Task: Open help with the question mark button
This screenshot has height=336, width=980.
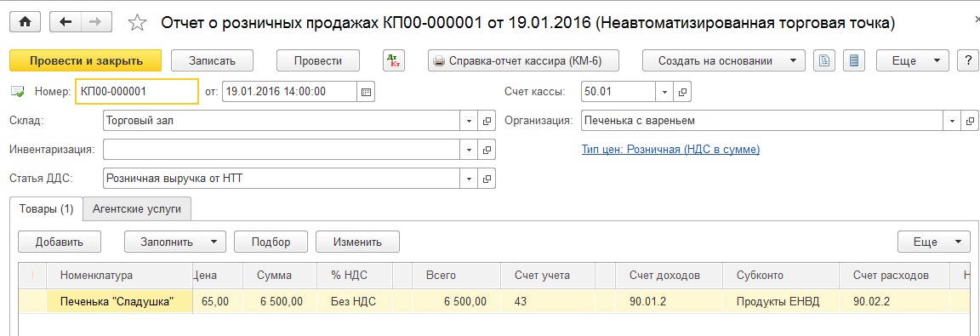Action: click(x=968, y=60)
